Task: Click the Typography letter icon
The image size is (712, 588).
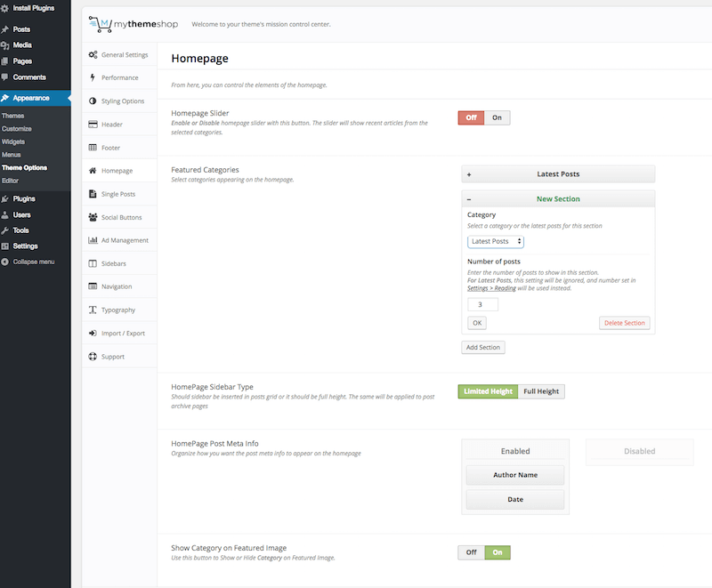Action: (93, 310)
